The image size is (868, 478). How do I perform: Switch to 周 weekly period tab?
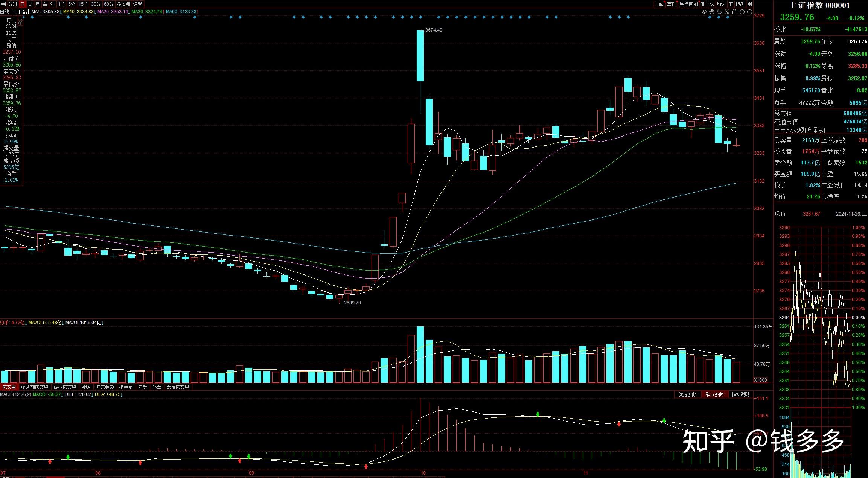(x=30, y=4)
